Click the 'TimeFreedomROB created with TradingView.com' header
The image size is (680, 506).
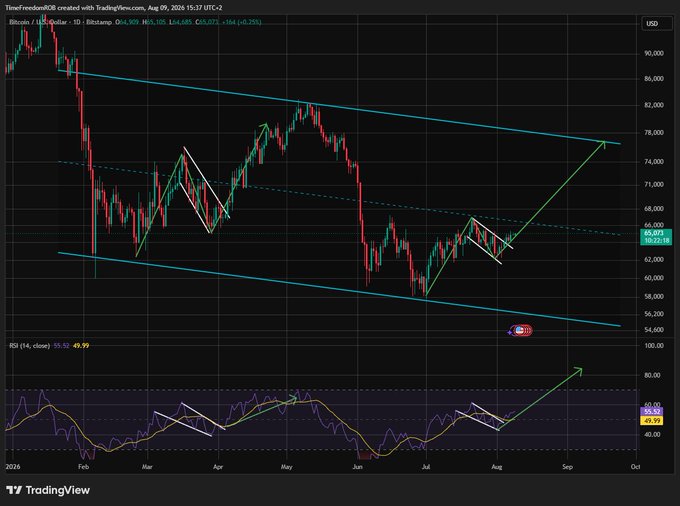pyautogui.click(x=75, y=8)
